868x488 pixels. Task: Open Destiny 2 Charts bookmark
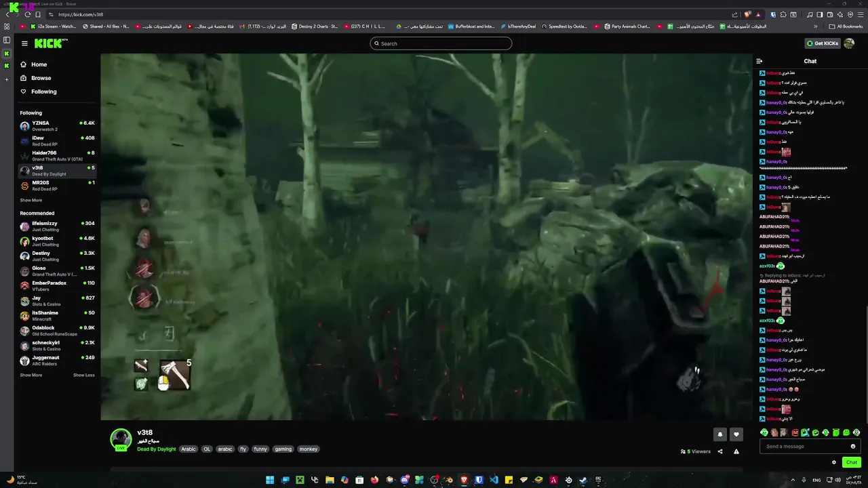315,26
